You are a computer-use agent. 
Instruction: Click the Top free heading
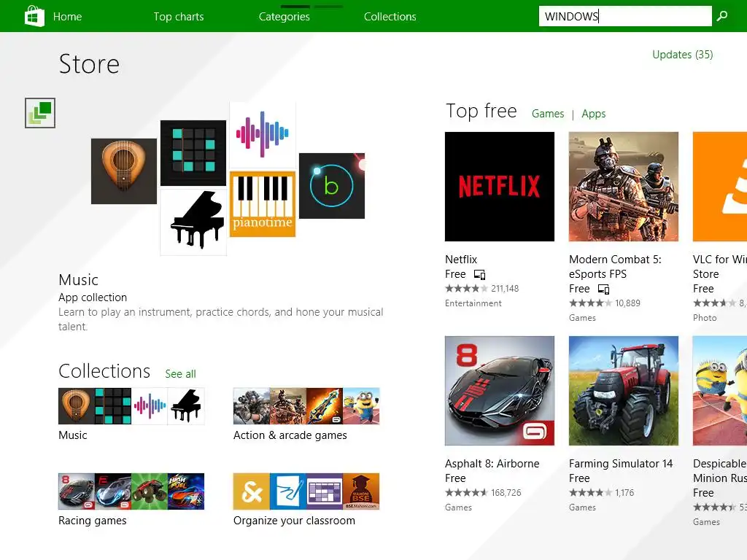[481, 111]
